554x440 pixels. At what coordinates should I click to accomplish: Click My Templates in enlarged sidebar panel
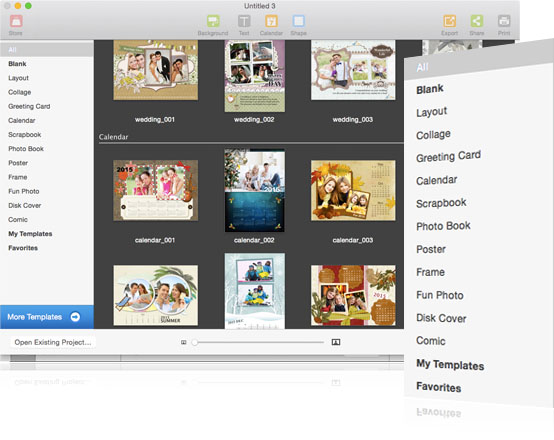point(450,365)
